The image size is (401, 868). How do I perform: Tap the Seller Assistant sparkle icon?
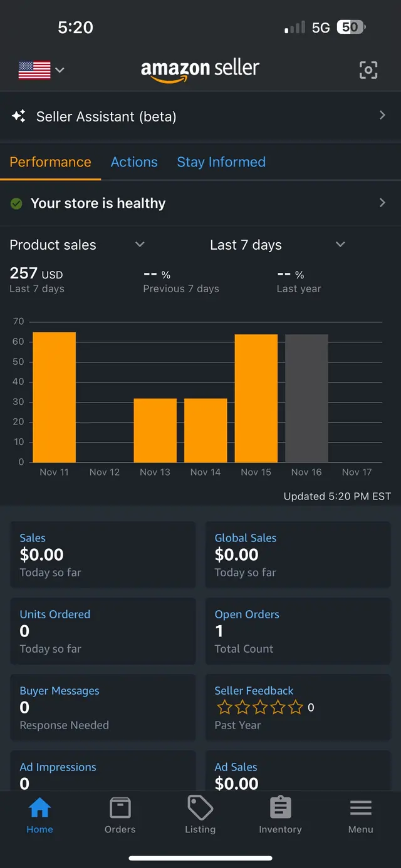point(19,116)
